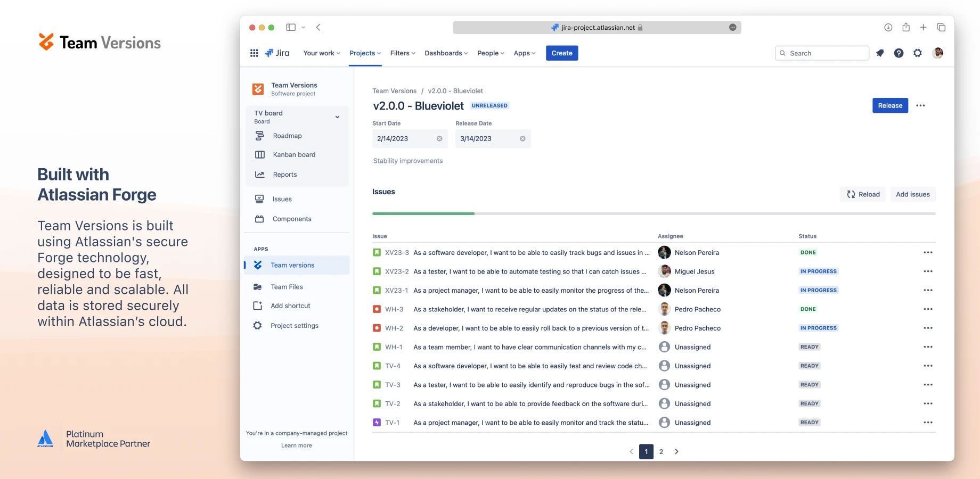Click the Learn more link
The height and width of the screenshot is (479, 980).
tap(297, 445)
